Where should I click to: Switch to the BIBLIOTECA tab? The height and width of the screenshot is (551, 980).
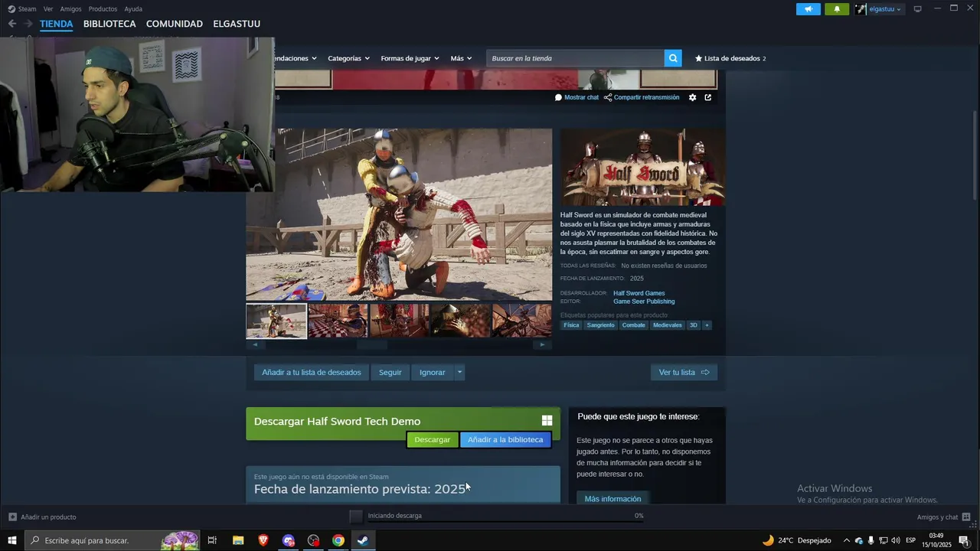pyautogui.click(x=109, y=24)
